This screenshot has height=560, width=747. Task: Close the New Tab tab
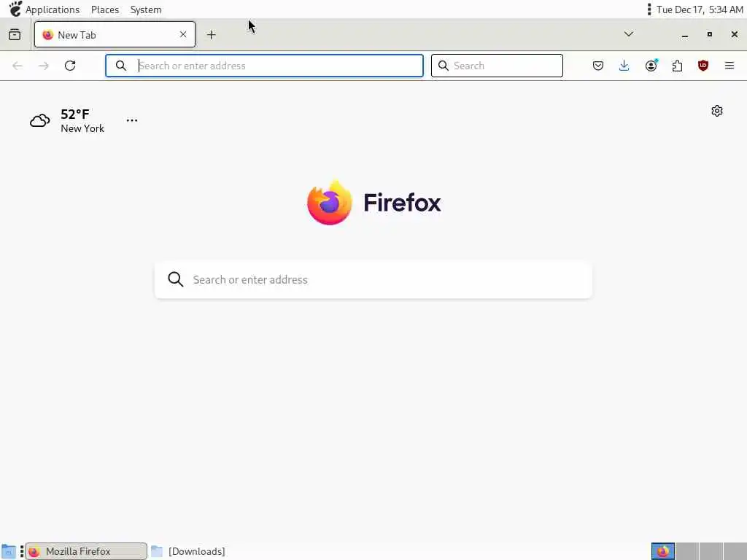183,34
